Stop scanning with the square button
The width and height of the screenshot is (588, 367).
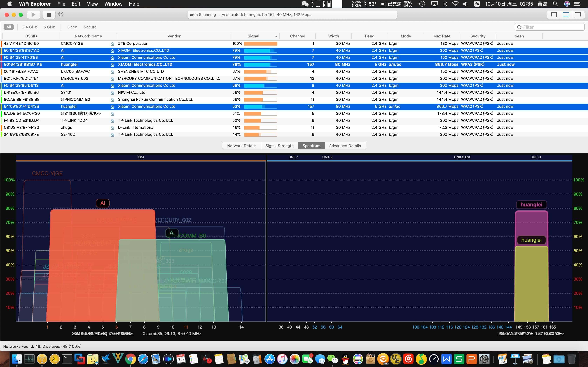[x=49, y=15]
